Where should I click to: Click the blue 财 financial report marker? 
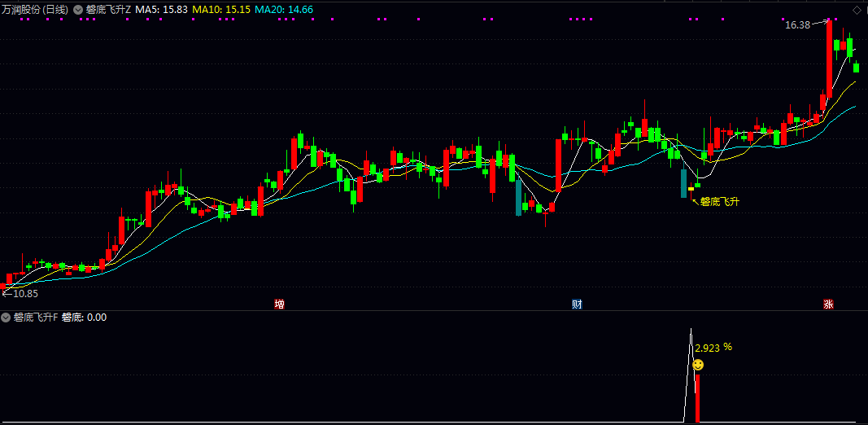577,305
